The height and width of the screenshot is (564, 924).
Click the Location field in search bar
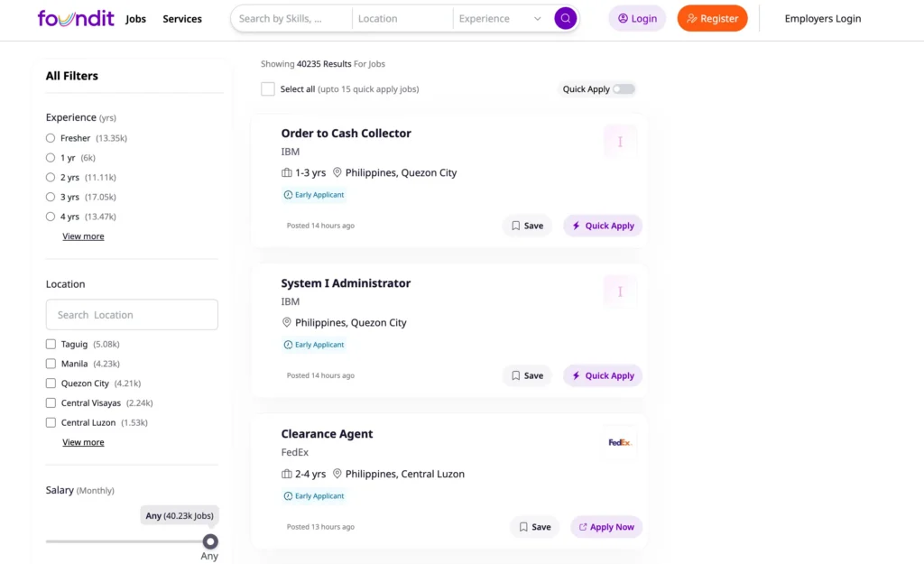(x=402, y=18)
